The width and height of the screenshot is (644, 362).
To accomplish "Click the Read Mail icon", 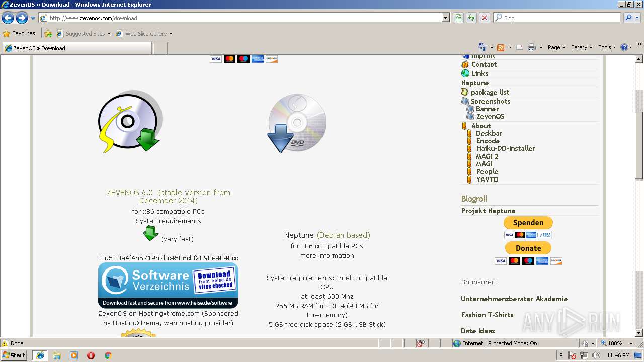I will tap(520, 47).
